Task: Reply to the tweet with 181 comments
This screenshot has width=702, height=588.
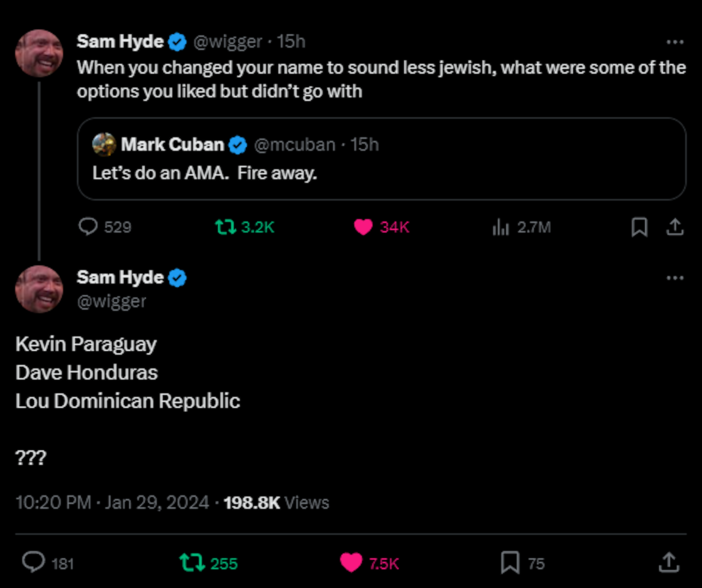Action: [34, 562]
